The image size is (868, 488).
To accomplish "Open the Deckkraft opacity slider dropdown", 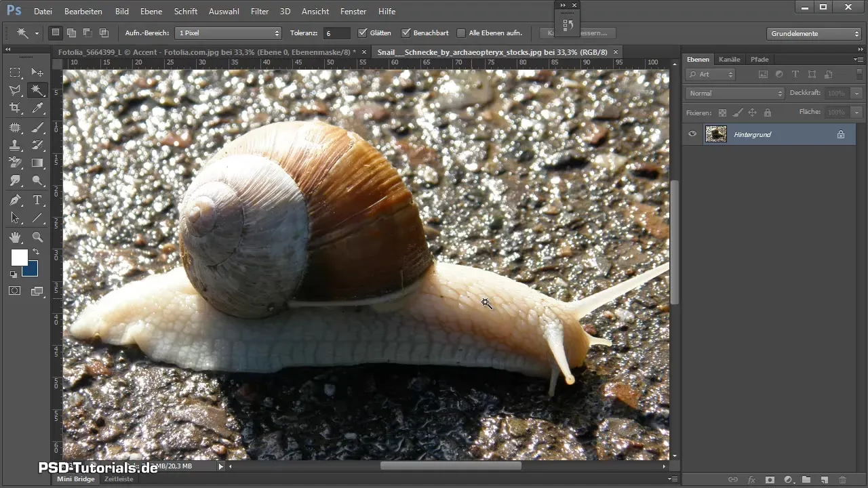I will click(x=857, y=93).
